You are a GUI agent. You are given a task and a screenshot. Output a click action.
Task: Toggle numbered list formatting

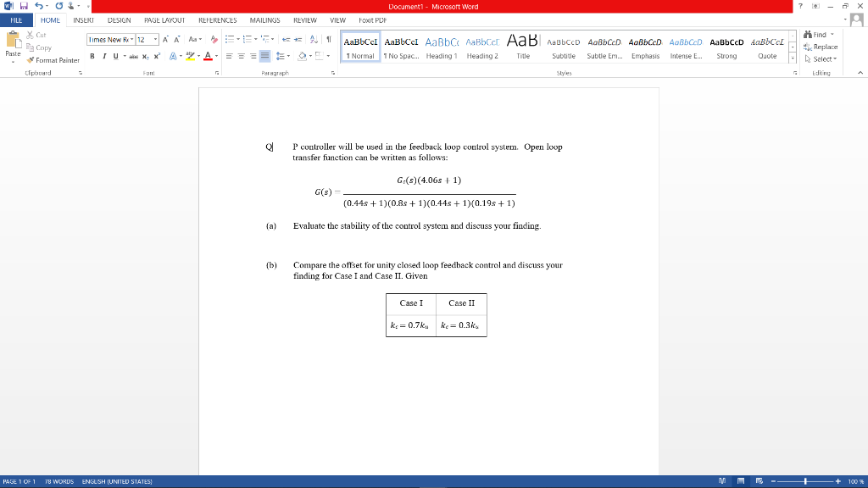pyautogui.click(x=247, y=39)
